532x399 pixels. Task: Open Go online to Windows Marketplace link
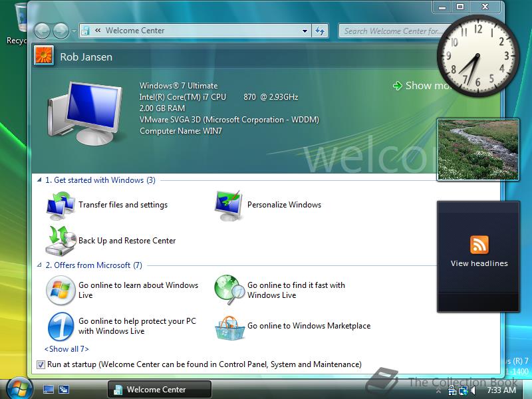[x=309, y=326]
